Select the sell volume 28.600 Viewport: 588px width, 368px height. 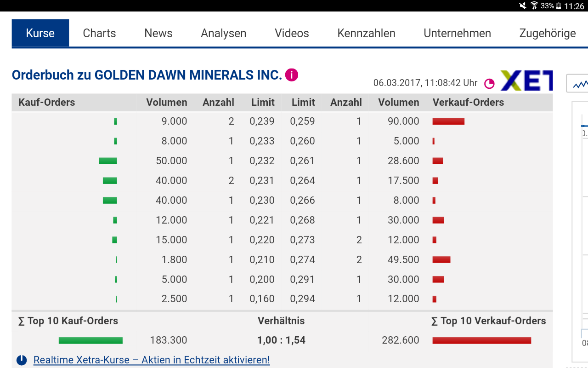coord(404,161)
